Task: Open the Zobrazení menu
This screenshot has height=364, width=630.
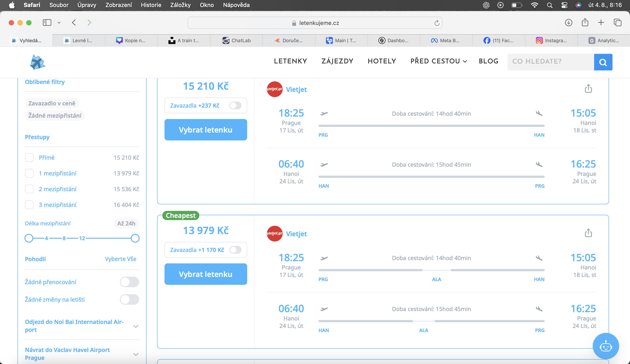Action: coord(119,5)
